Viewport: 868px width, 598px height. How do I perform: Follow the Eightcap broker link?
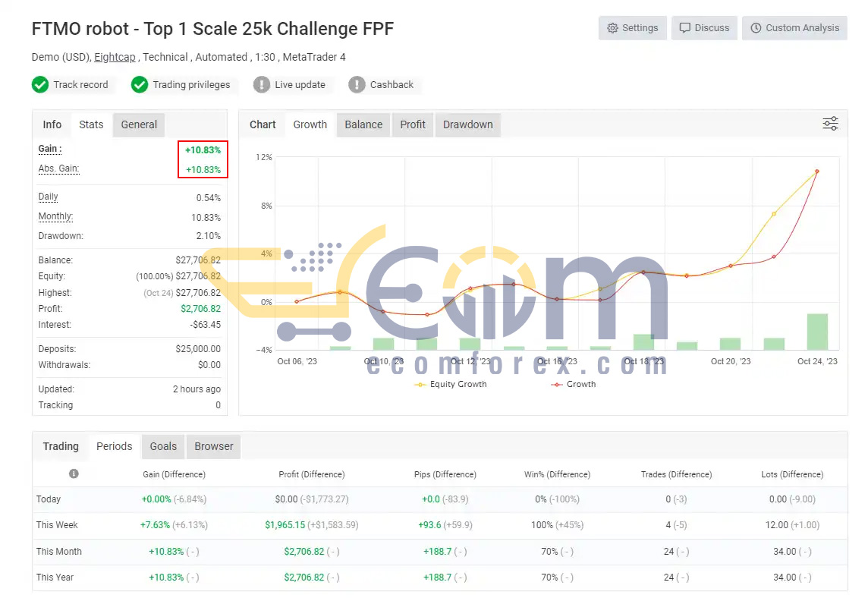115,57
